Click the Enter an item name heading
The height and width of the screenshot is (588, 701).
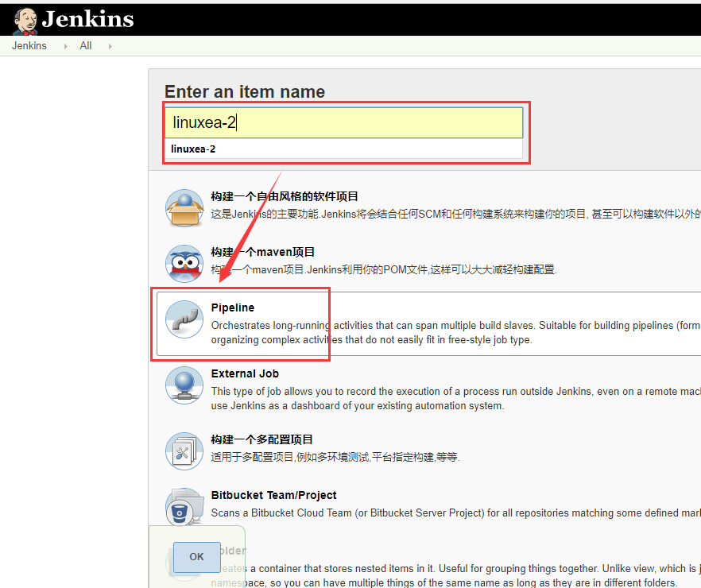click(245, 91)
